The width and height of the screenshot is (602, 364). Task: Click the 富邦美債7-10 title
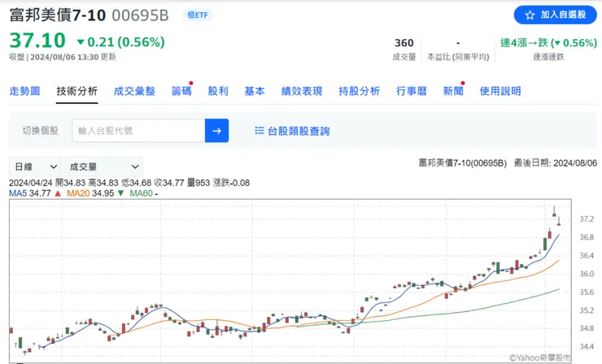tap(58, 15)
